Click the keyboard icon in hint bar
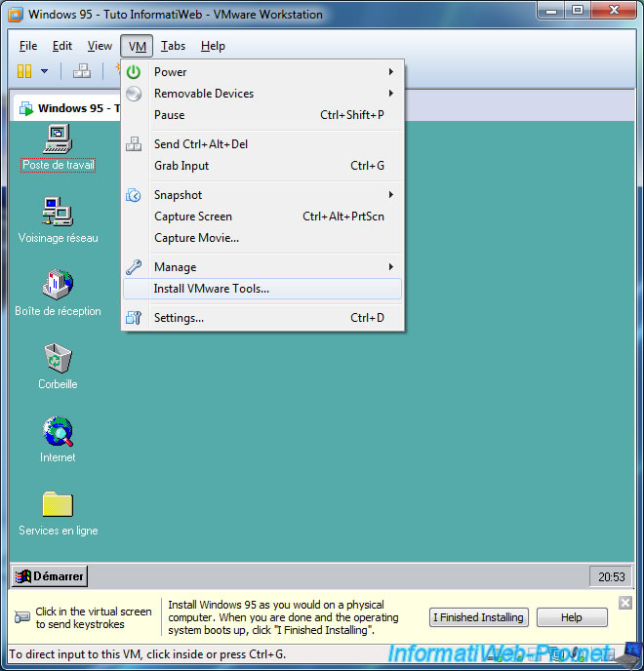 [22, 616]
